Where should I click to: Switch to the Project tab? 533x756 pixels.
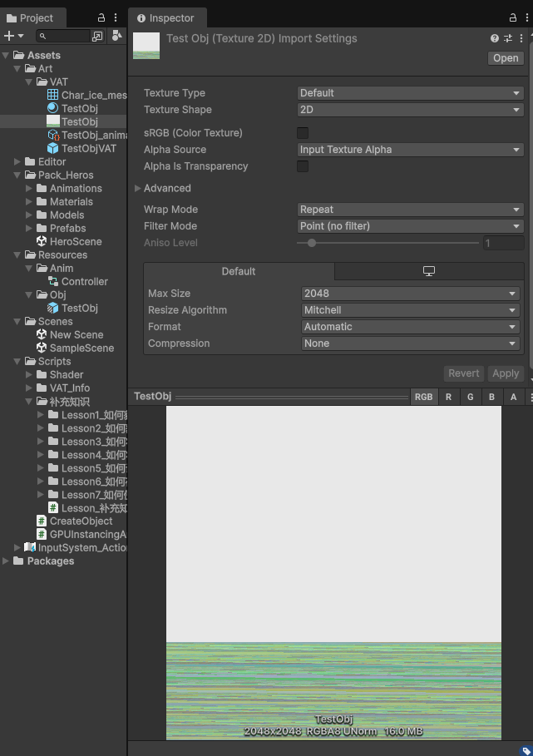30,17
